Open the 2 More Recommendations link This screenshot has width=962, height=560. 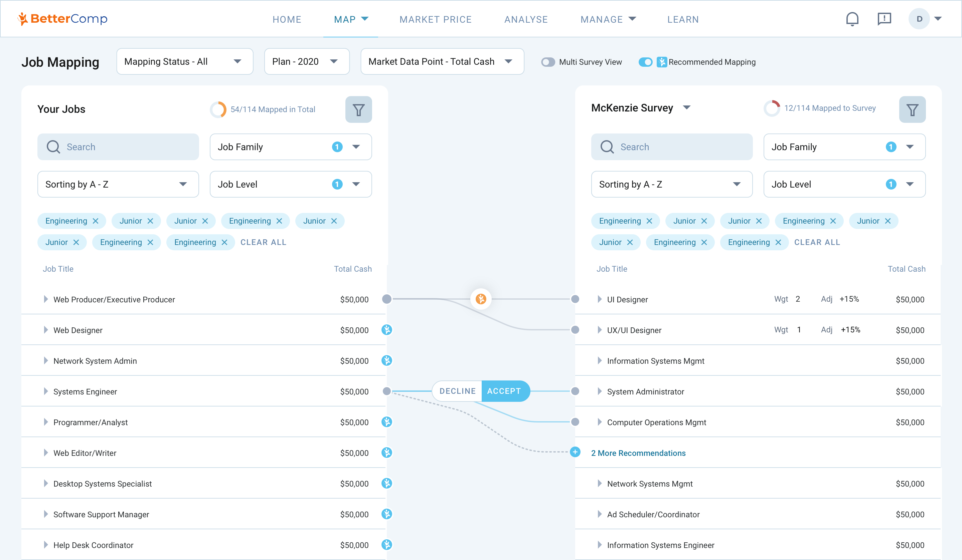[x=638, y=453]
